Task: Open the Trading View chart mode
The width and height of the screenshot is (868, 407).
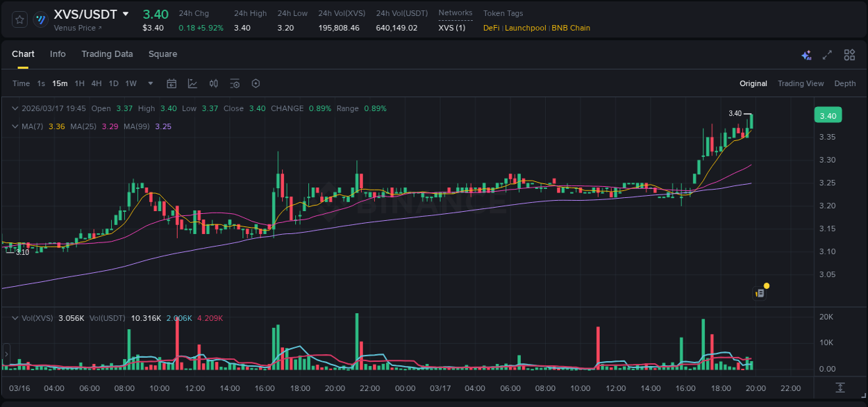Action: coord(801,83)
